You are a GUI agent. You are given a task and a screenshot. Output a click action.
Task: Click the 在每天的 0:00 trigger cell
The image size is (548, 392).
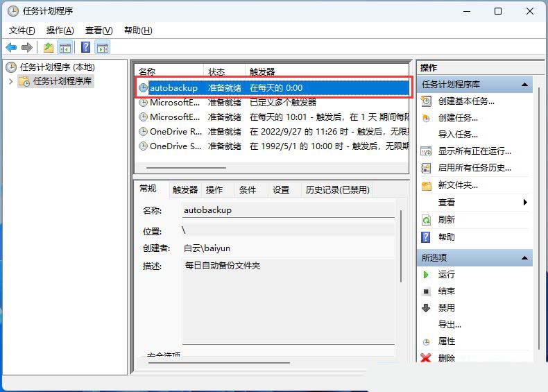pyautogui.click(x=276, y=88)
